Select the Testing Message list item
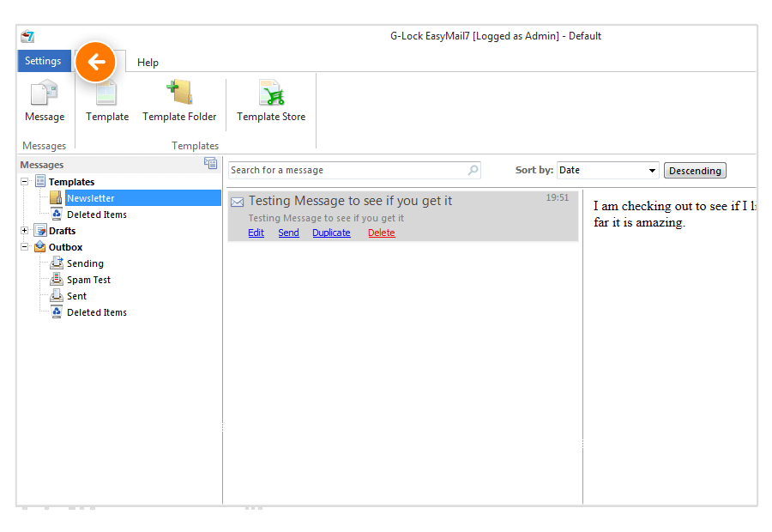Viewport: 772px width, 532px height. [403, 216]
